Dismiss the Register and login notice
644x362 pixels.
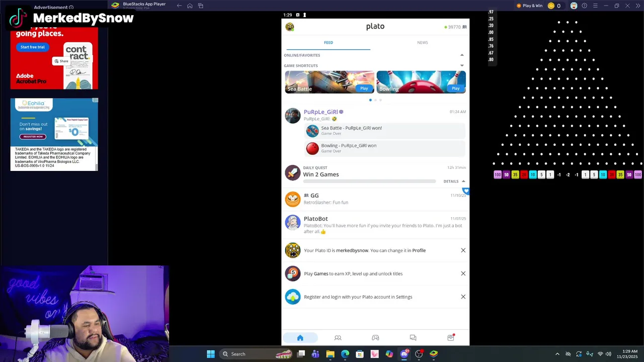pyautogui.click(x=463, y=297)
